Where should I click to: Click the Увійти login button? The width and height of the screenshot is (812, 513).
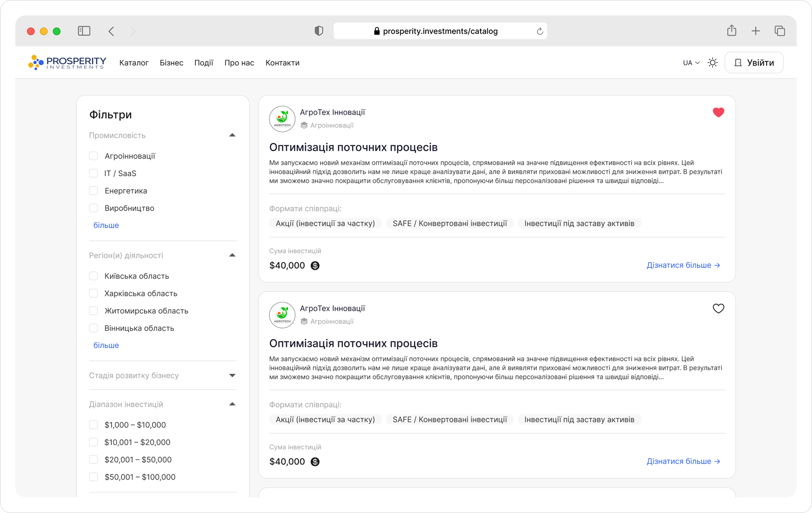pos(754,62)
